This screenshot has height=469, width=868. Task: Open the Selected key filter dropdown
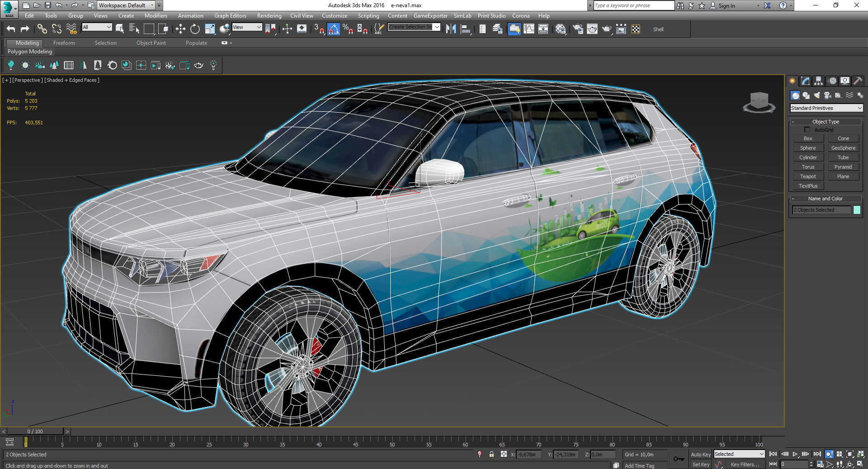pyautogui.click(x=739, y=454)
